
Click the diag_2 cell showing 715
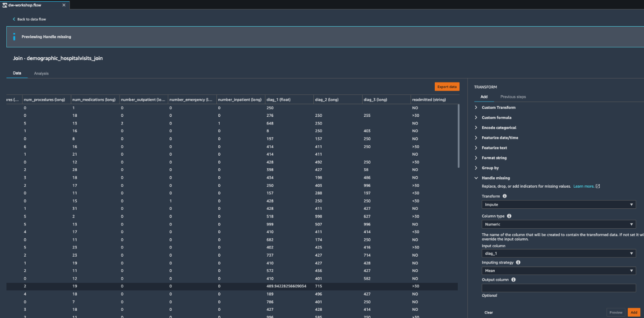click(x=318, y=286)
